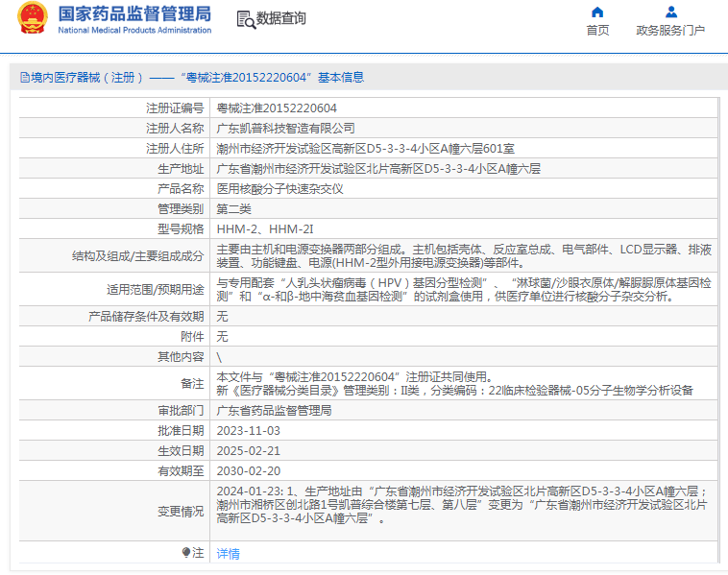Open 政务服务门户 text link
This screenshot has height=575, width=728.
click(x=670, y=30)
